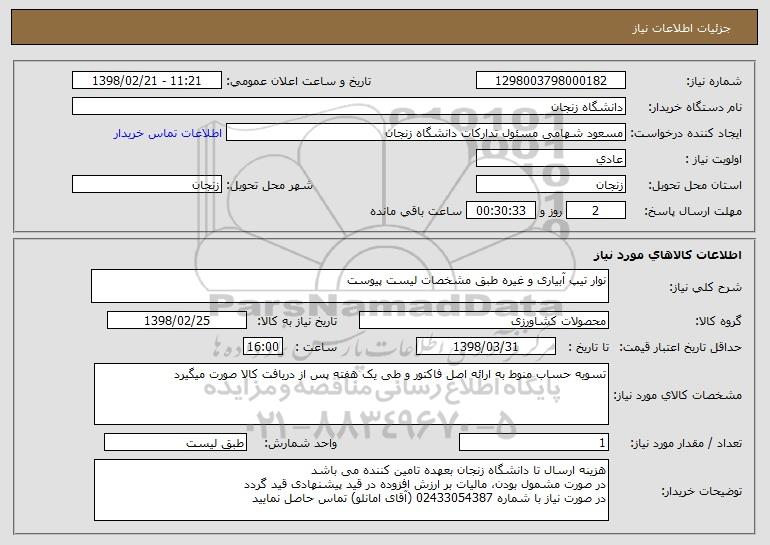Select the requester field مسعود شهامی
770x545 pixels.
(426, 133)
